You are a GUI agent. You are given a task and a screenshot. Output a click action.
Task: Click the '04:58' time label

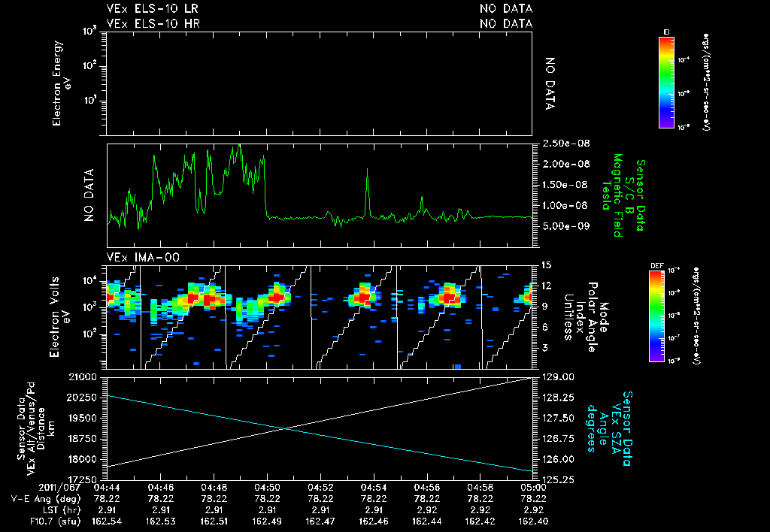pyautogui.click(x=480, y=488)
